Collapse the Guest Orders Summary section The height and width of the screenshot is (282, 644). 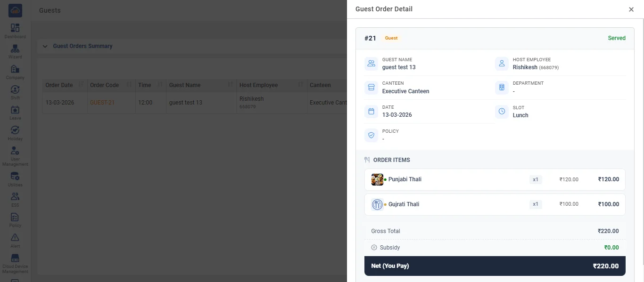[x=45, y=46]
